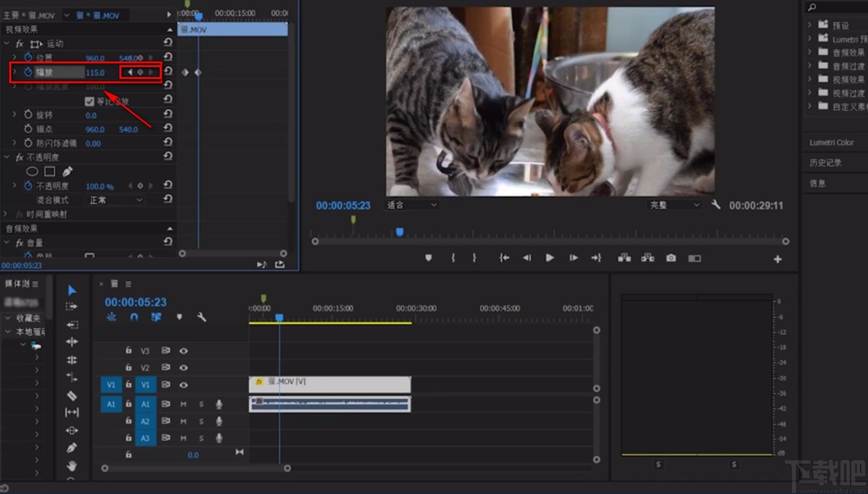Open the 历史记录 History panel tab
Image resolution: width=868 pixels, height=494 pixels.
[825, 163]
